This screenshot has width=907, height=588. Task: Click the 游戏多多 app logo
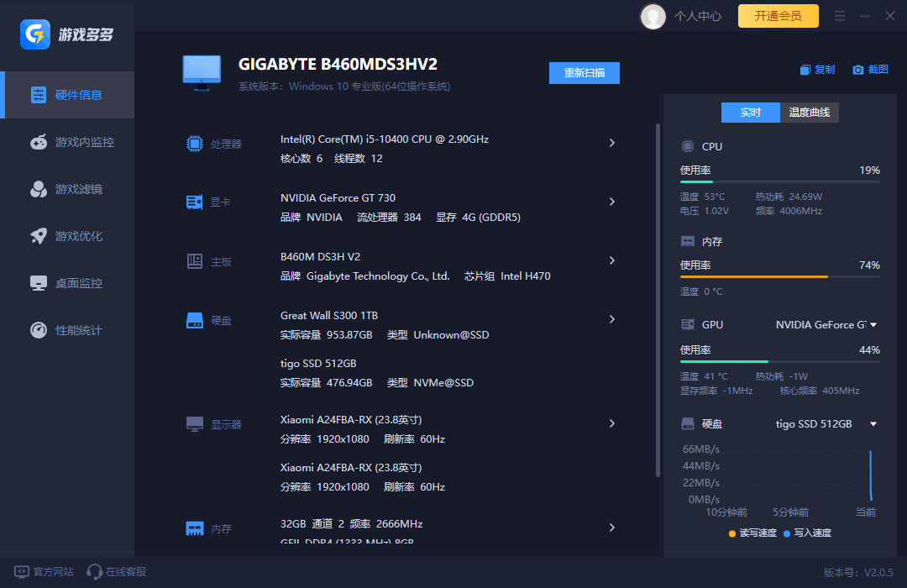pyautogui.click(x=36, y=34)
